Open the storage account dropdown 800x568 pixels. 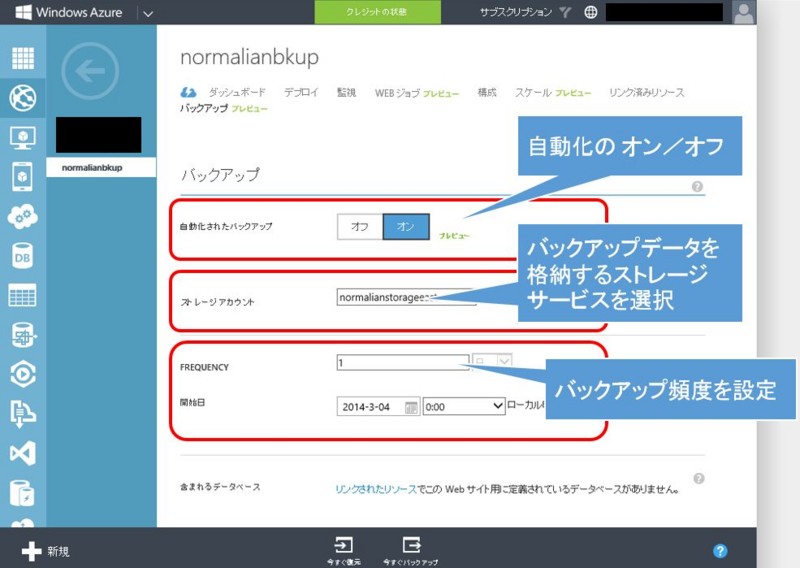click(406, 297)
